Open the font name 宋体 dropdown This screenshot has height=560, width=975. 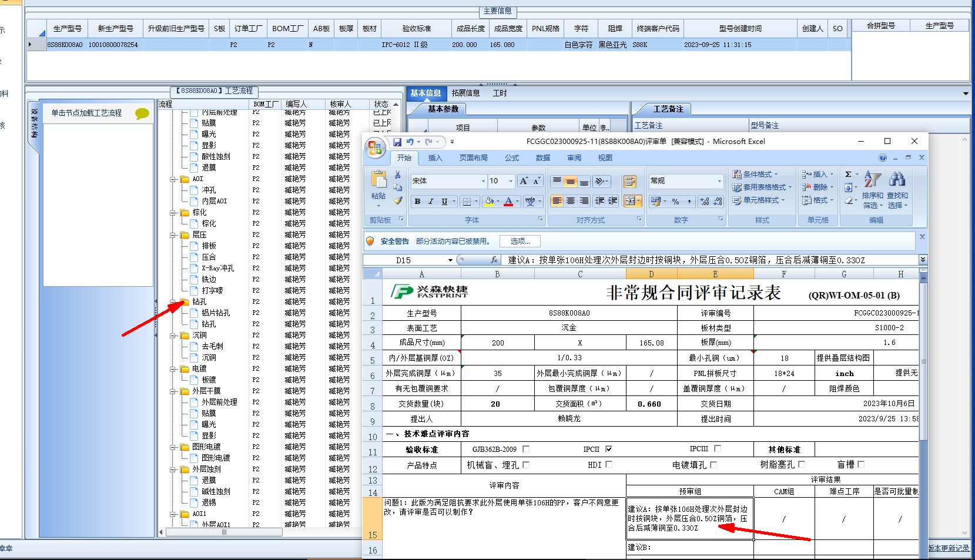pyautogui.click(x=483, y=181)
